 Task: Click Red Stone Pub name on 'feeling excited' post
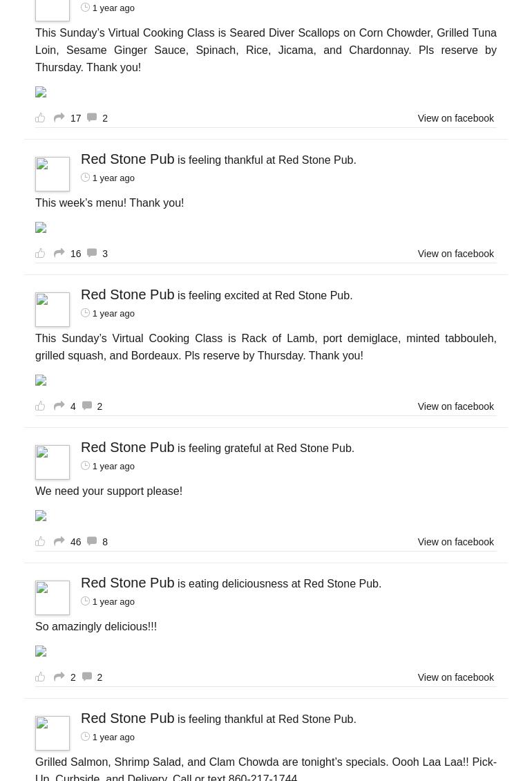pos(128,294)
